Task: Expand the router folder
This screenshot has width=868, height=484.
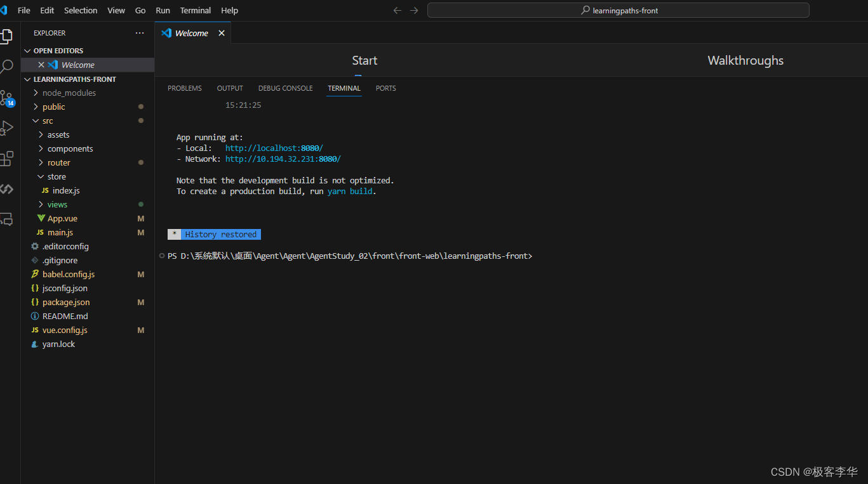Action: click(41, 162)
